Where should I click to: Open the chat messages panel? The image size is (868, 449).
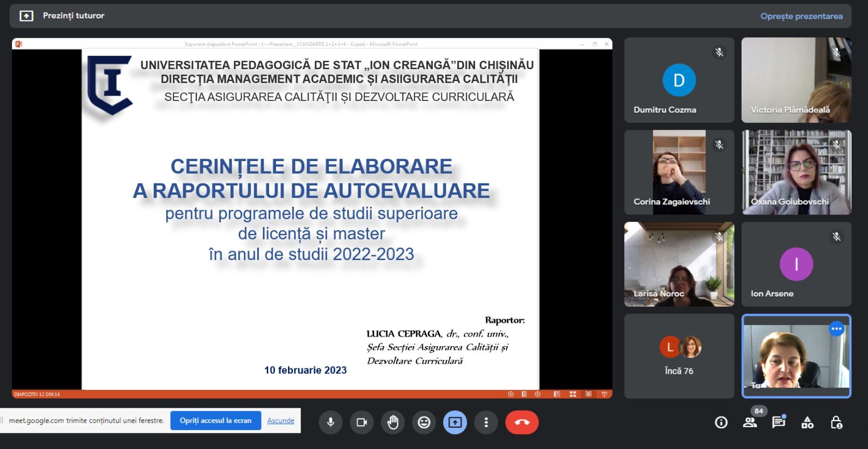click(x=778, y=423)
